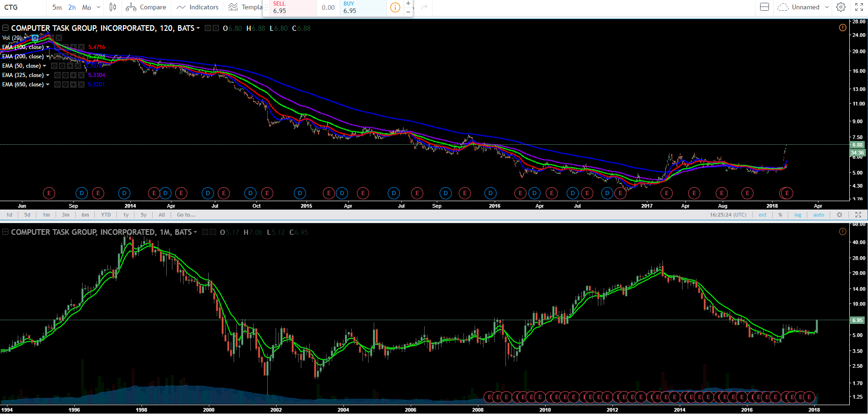Select the 5m interval
Viewport: 868px width, 414px height.
pos(57,7)
